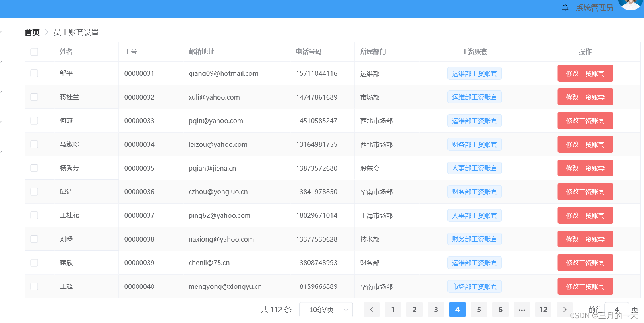644x323 pixels.
Task: Click 修改工资账套 for 何燕
Action: 585,121
